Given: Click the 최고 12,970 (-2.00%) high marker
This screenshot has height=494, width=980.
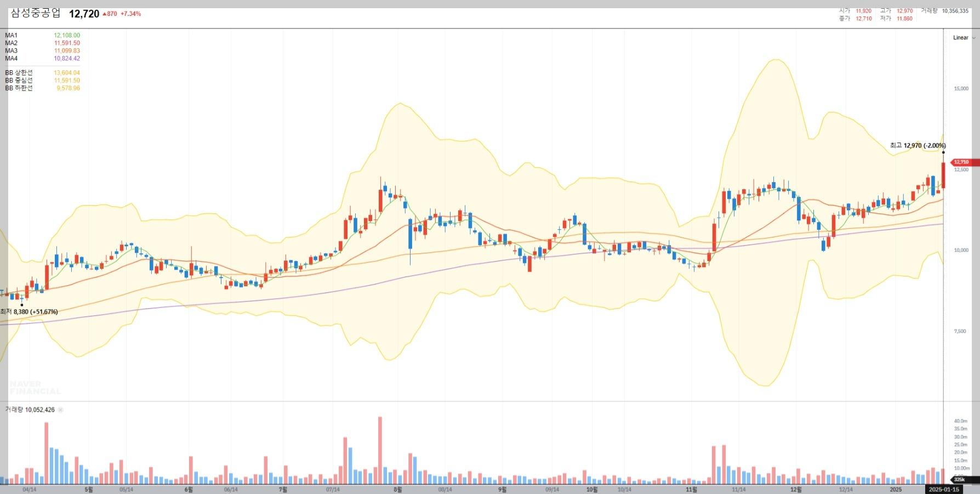Looking at the screenshot, I should (x=918, y=145).
